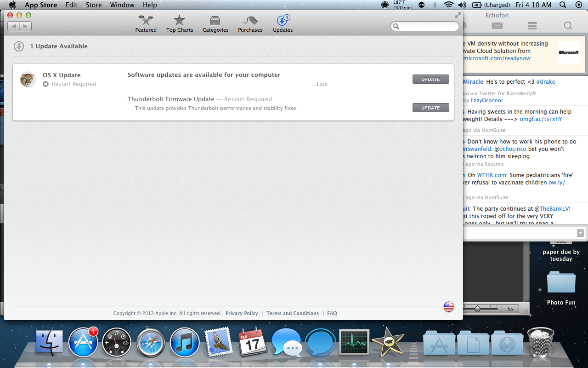Open omgf.ac/ts/xhY link in Echofon
Viewport: 588px width, 368px height.
click(541, 119)
